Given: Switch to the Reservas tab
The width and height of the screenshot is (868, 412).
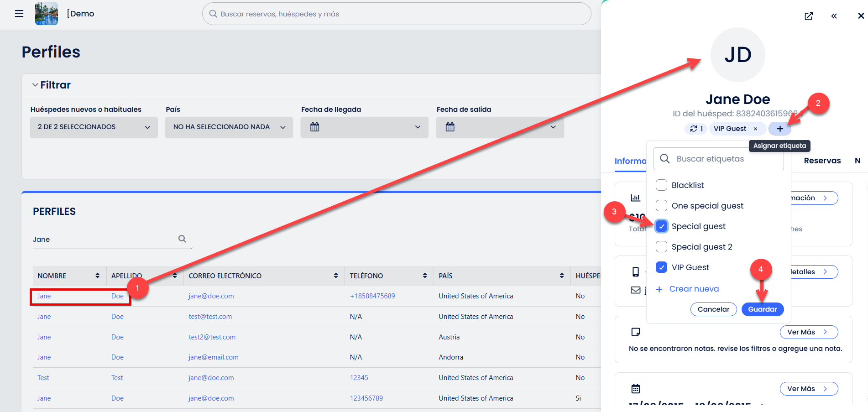Looking at the screenshot, I should click(x=822, y=161).
